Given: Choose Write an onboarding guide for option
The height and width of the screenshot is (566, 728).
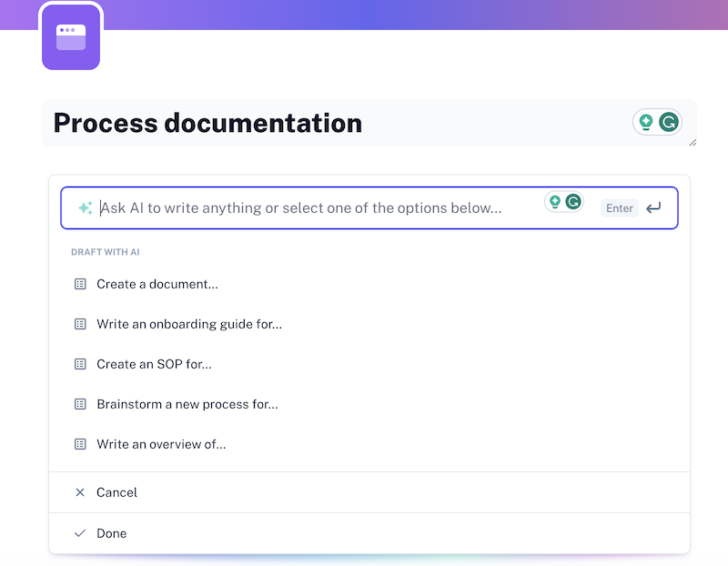Looking at the screenshot, I should click(369, 324).
